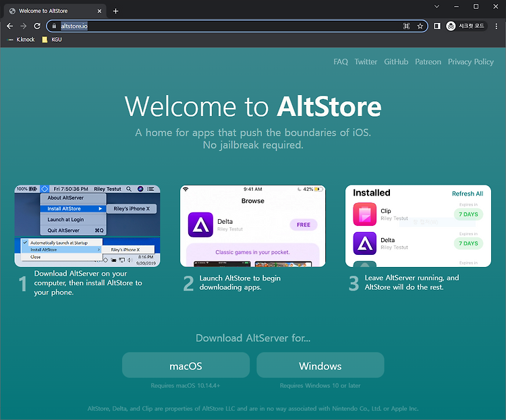The width and height of the screenshot is (506, 420).
Task: Open the KGU bookmarks folder
Action: tap(52, 39)
